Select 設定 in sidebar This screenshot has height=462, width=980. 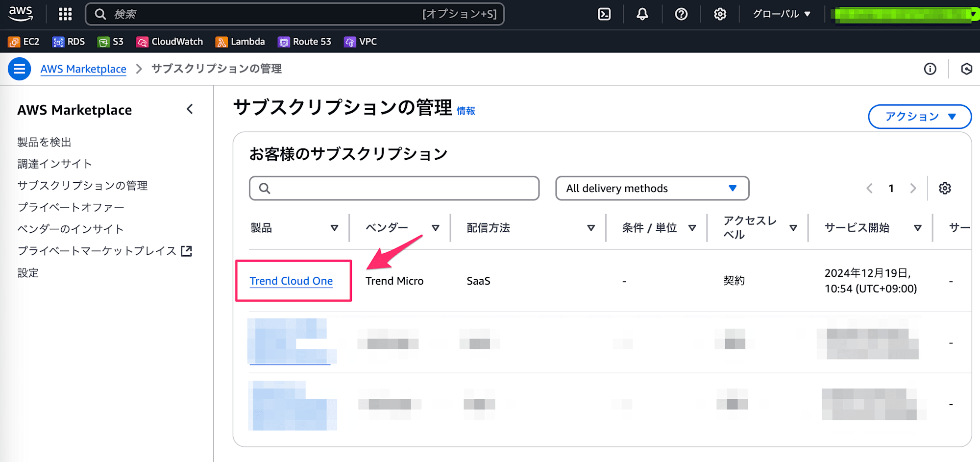28,272
